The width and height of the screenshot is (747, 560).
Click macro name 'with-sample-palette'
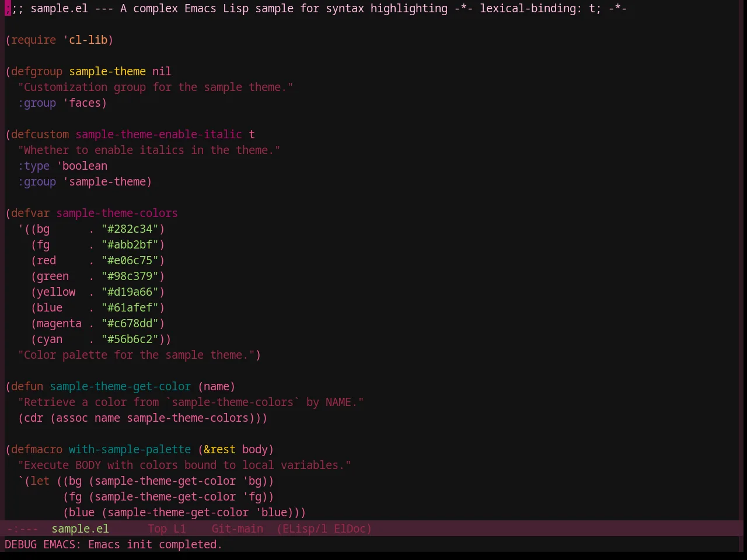tap(130, 449)
